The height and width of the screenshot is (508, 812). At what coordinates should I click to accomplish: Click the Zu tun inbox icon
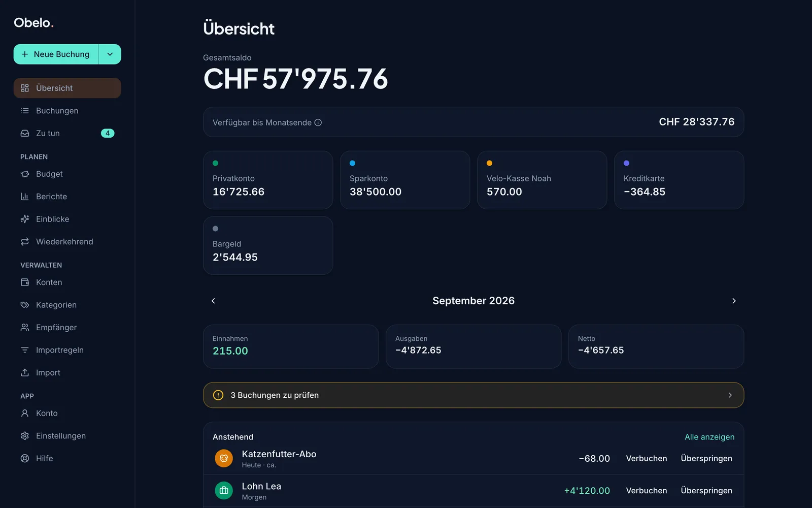24,133
